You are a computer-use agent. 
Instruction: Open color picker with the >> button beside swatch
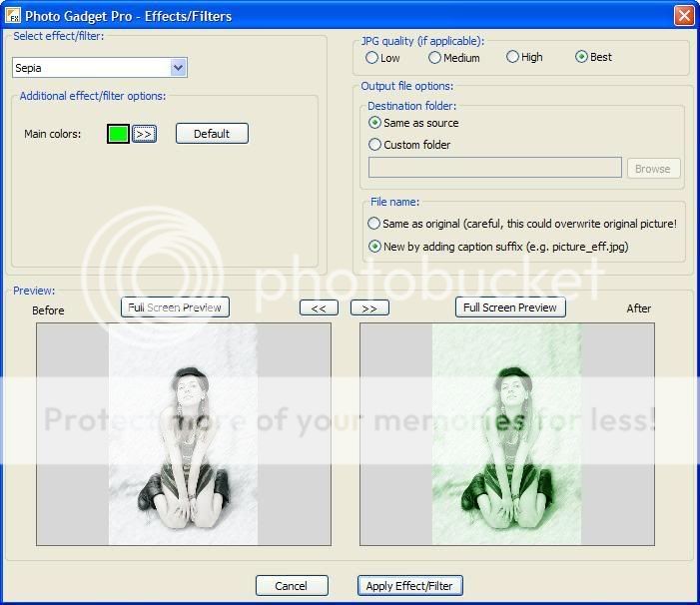144,134
